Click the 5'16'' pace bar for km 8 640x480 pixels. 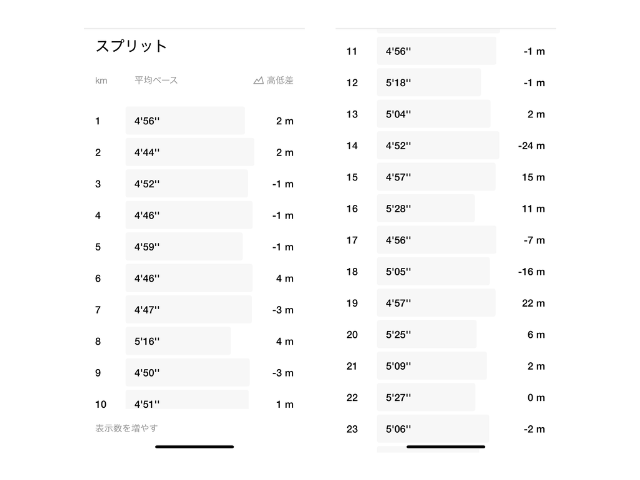pos(178,341)
